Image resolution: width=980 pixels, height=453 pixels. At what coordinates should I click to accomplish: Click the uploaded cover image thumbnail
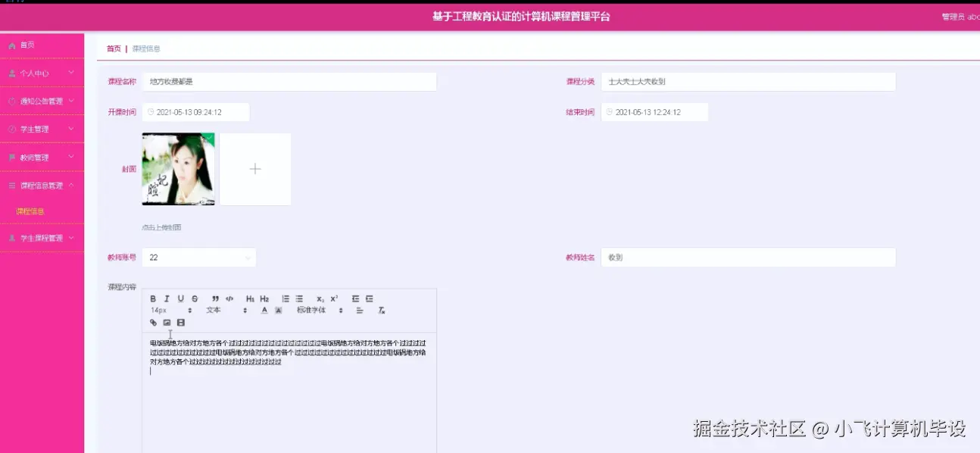179,169
